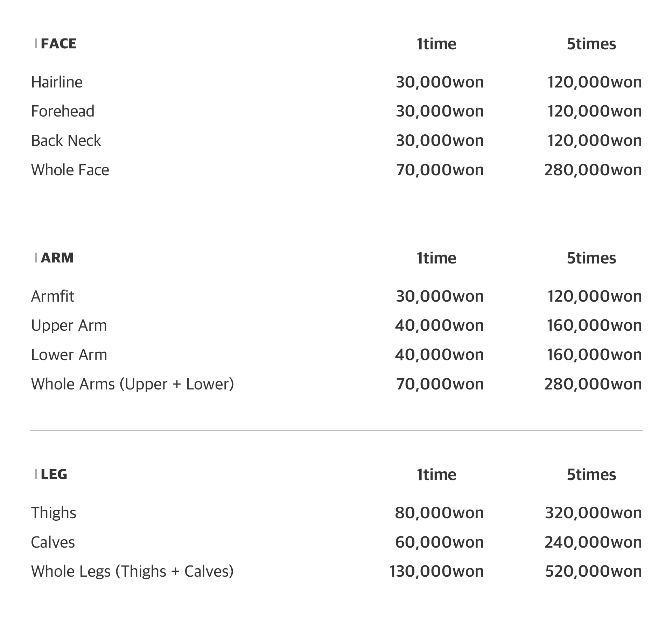This screenshot has width=672, height=619.
Task: Select the Forehead treatment label
Action: [x=63, y=111]
